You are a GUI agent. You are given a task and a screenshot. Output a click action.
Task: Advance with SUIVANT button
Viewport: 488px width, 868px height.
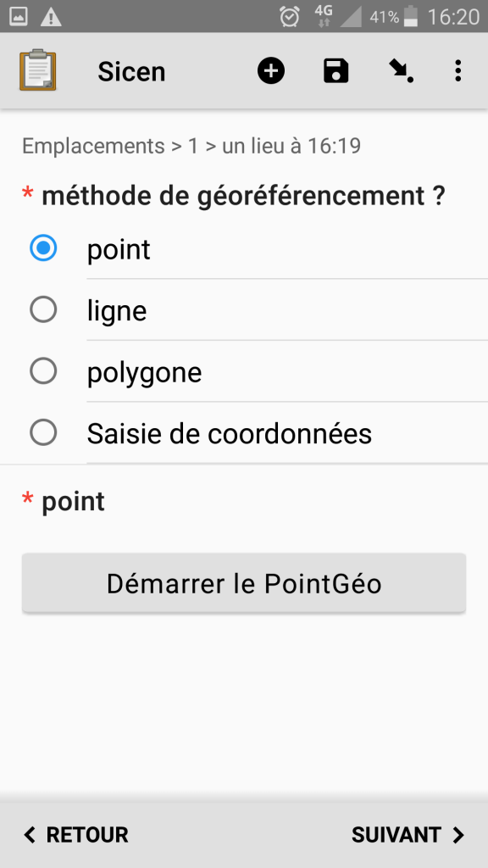[408, 835]
